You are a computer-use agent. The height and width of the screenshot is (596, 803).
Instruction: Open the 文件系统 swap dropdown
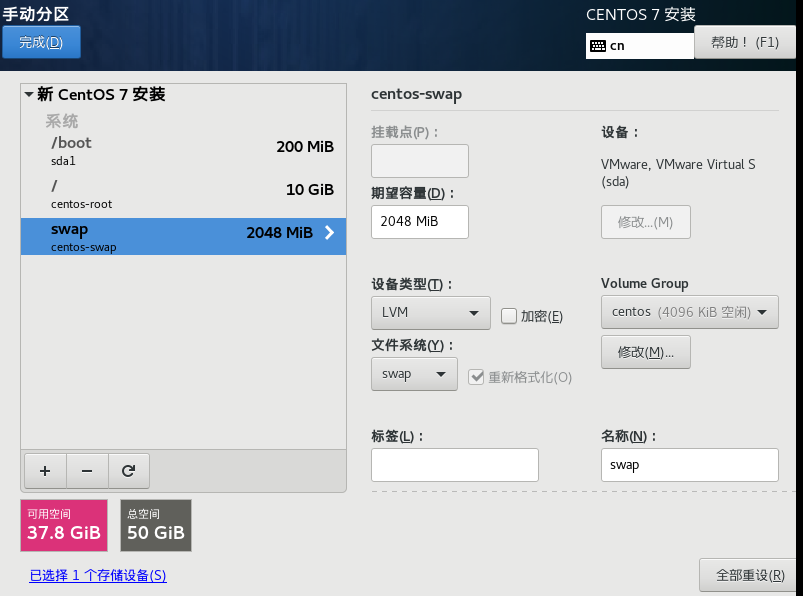[414, 374]
